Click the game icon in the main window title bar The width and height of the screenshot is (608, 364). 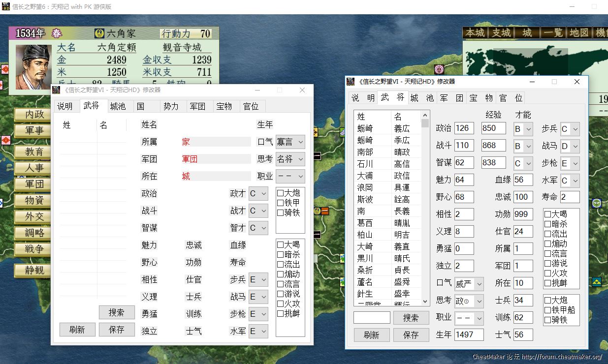coord(6,6)
